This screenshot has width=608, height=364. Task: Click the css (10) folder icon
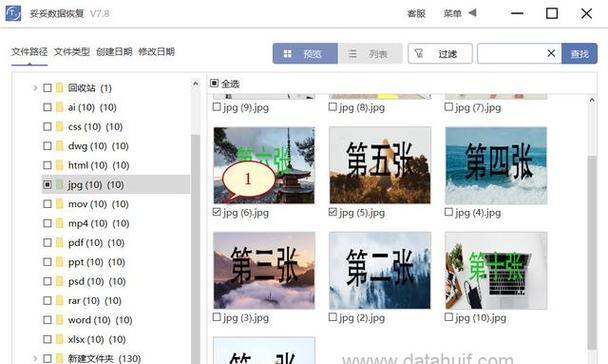coord(59,127)
